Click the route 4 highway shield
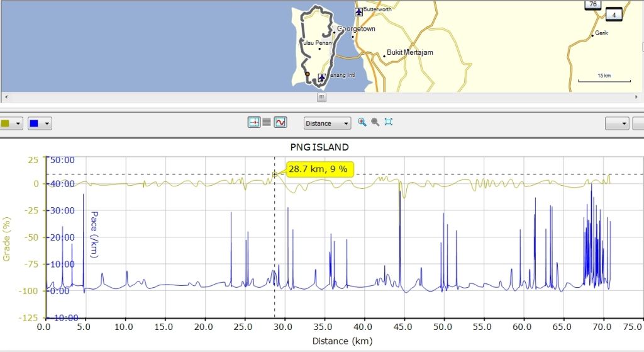Image resolution: width=644 pixels, height=352 pixels. (x=613, y=14)
